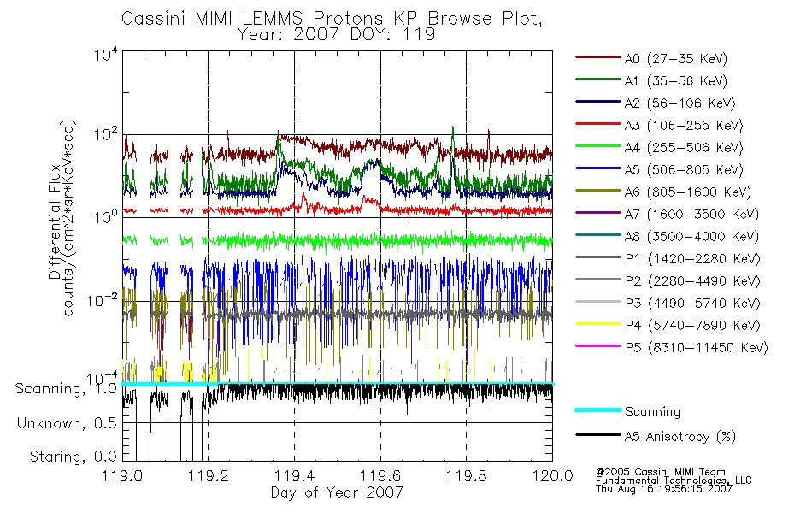This screenshot has width=812, height=513.
Task: Click the P5 (8310-11450 KeV) legend label
Action: click(697, 348)
